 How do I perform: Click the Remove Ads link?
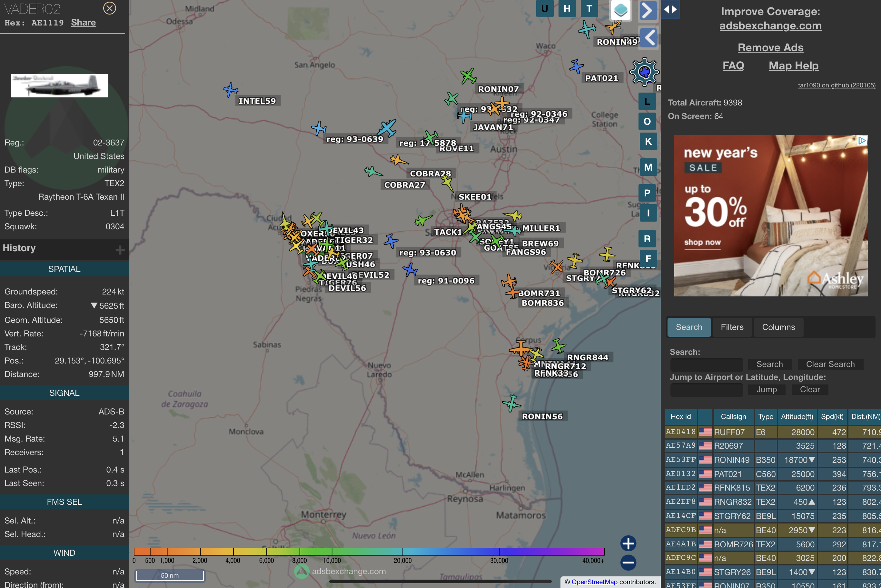(770, 48)
